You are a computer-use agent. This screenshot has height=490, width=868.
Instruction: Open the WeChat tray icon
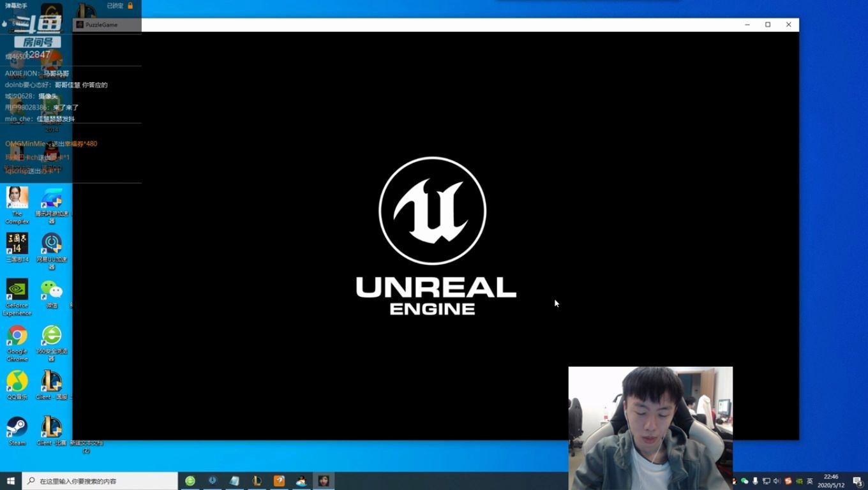(x=745, y=481)
